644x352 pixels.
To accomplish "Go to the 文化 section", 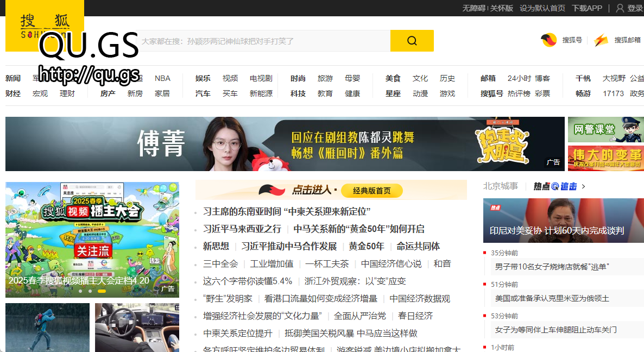I will [420, 78].
